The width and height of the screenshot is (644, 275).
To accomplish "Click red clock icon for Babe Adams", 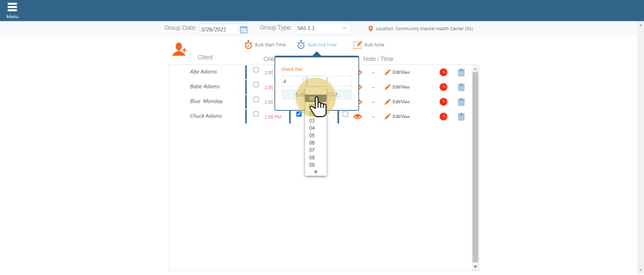I will [443, 87].
